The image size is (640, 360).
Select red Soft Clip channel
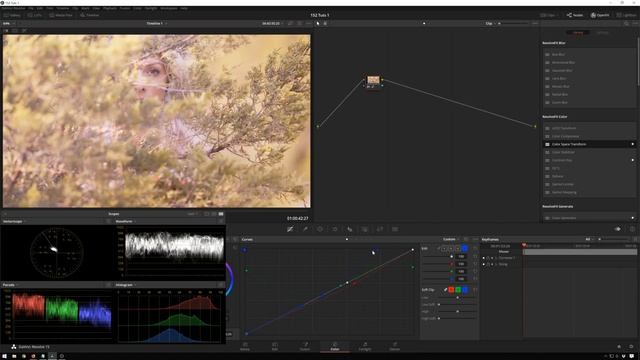click(x=451, y=290)
